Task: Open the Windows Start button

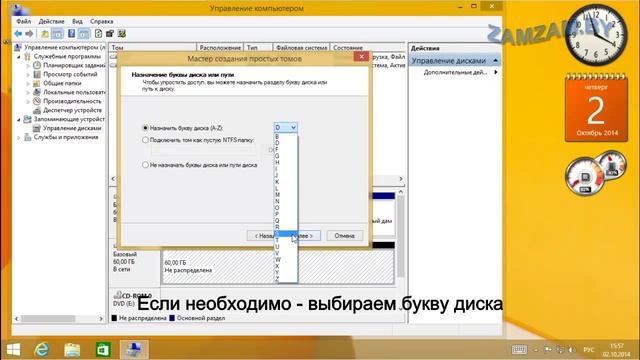Action: coord(13,350)
